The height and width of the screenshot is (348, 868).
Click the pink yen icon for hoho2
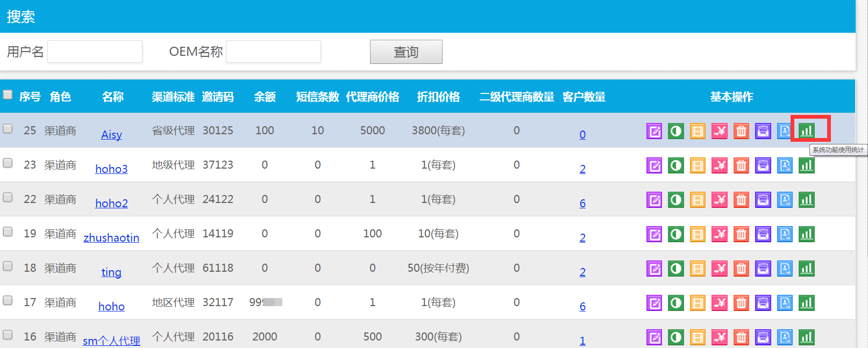click(719, 200)
